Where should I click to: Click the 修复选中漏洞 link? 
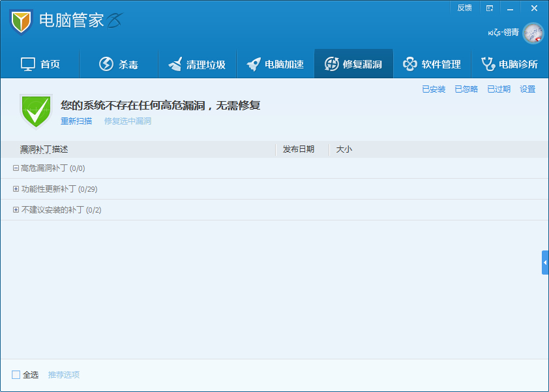pos(128,121)
